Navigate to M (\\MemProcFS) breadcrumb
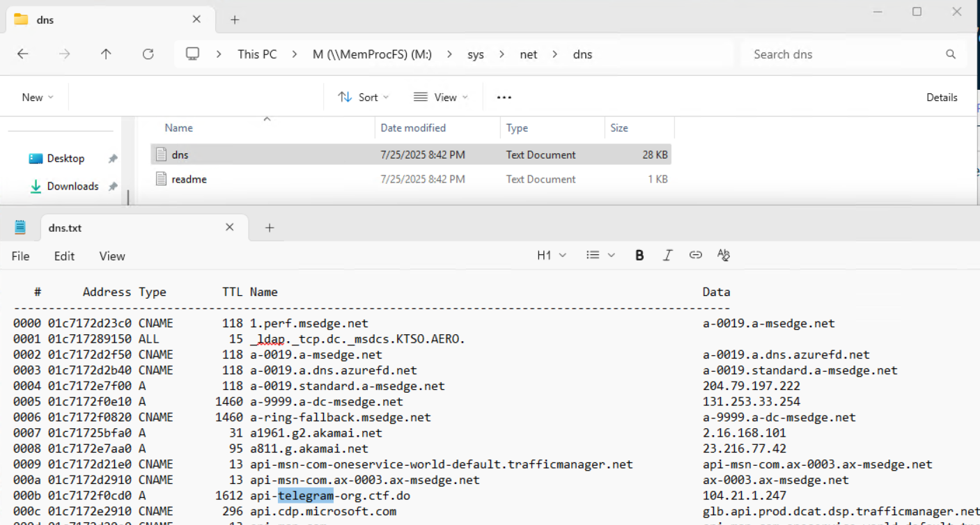Viewport: 980px width, 525px height. pyautogui.click(x=372, y=54)
